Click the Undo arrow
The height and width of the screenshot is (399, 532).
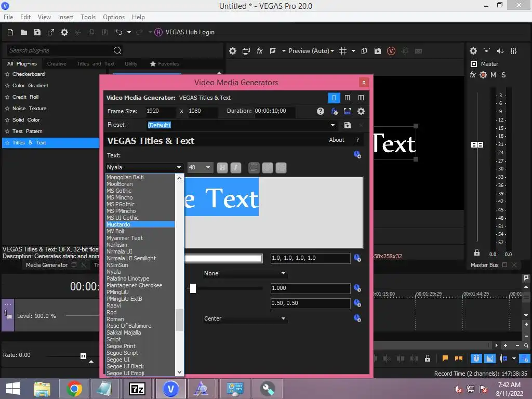[118, 32]
